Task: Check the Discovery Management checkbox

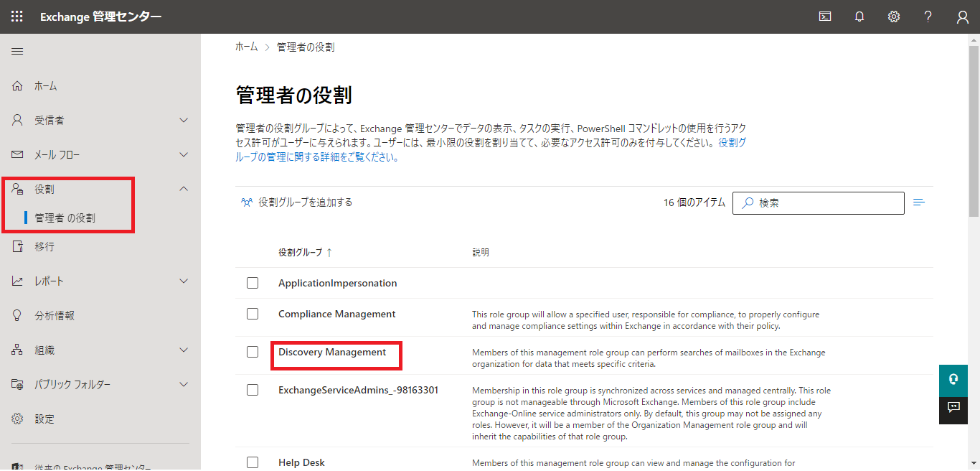Action: click(x=253, y=352)
